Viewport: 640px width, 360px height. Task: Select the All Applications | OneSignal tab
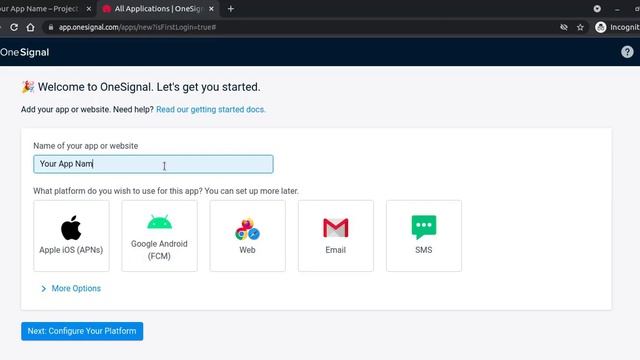click(x=158, y=9)
